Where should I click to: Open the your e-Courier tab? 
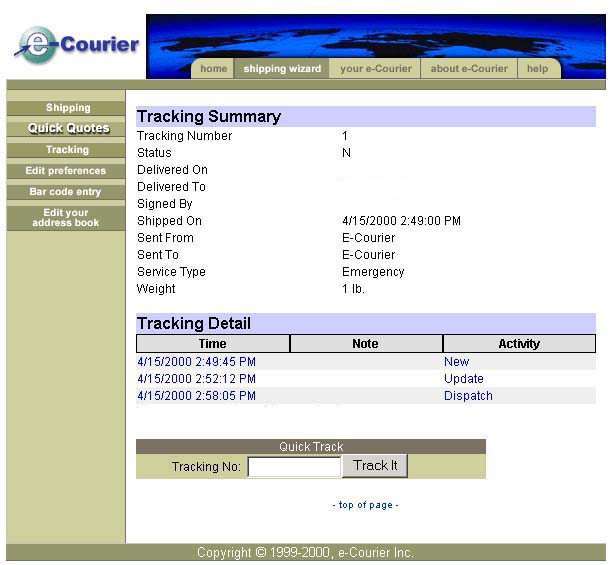coord(375,69)
